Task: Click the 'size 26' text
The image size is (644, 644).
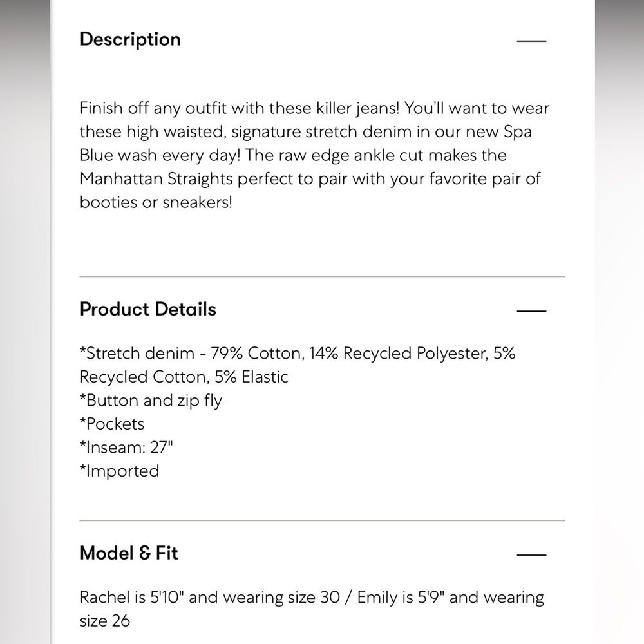Action: 105,621
